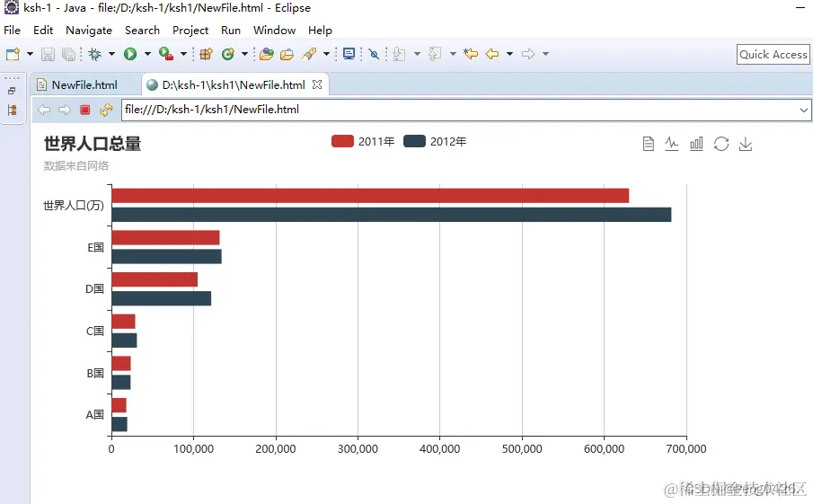This screenshot has width=813, height=504.
Task: Open the browser URL history dropdown
Action: coord(804,110)
